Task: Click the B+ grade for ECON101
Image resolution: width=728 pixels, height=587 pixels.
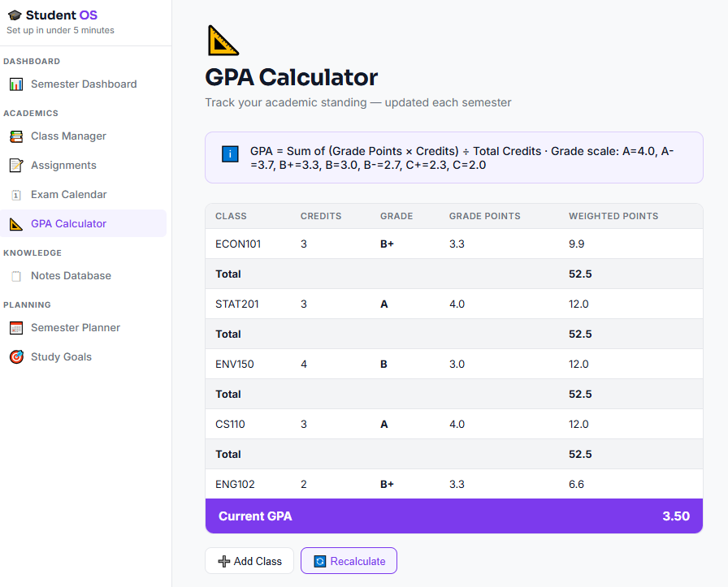Action: pyautogui.click(x=387, y=244)
